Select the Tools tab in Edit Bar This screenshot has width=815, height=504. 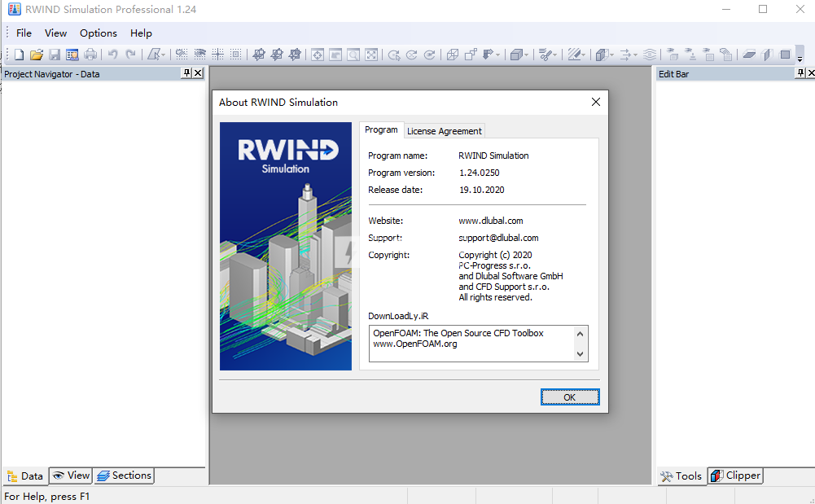(681, 476)
